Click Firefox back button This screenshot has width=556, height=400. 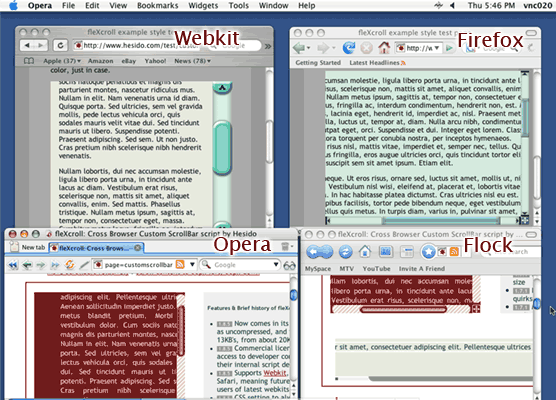298,48
